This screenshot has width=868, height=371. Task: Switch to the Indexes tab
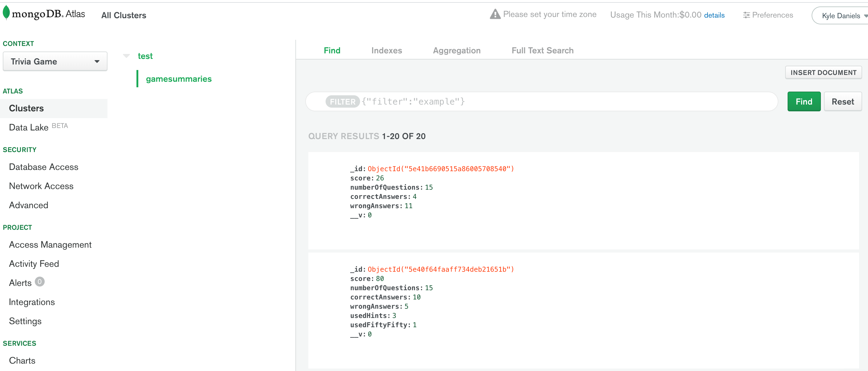387,50
